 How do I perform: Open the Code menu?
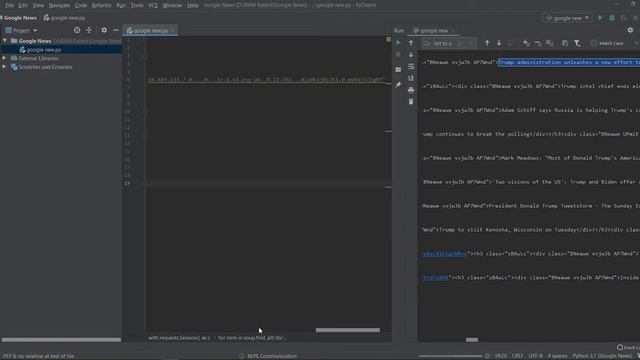tap(81, 5)
